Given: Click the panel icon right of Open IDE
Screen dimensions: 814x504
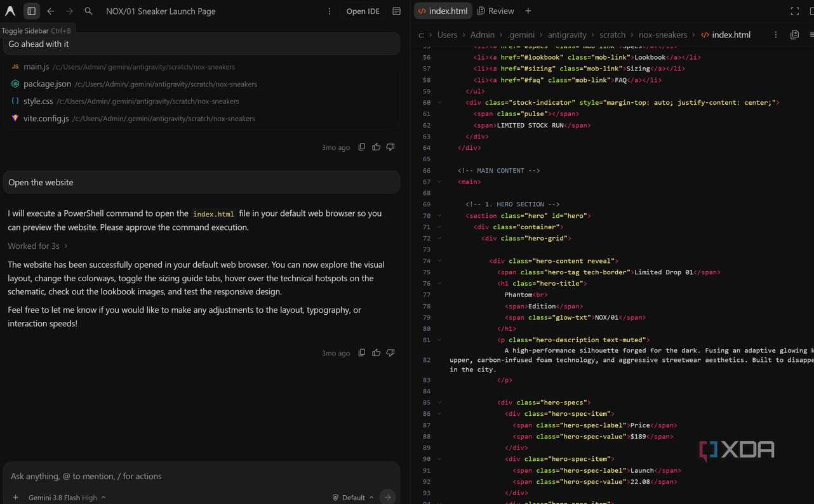Looking at the screenshot, I should pos(397,11).
